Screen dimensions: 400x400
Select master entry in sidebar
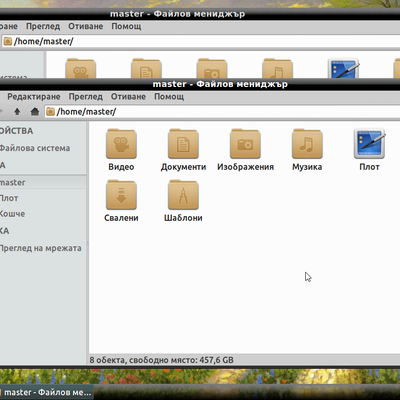pyautogui.click(x=43, y=182)
